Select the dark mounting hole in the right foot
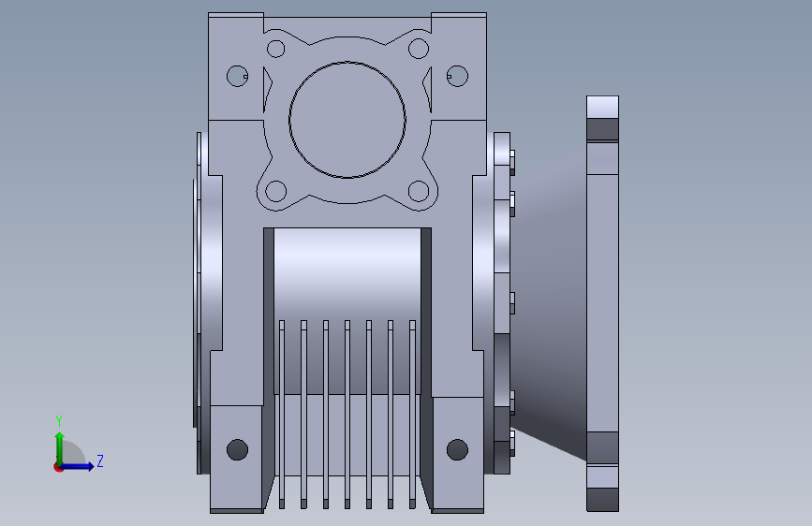This screenshot has width=812, height=526. pyautogui.click(x=457, y=449)
